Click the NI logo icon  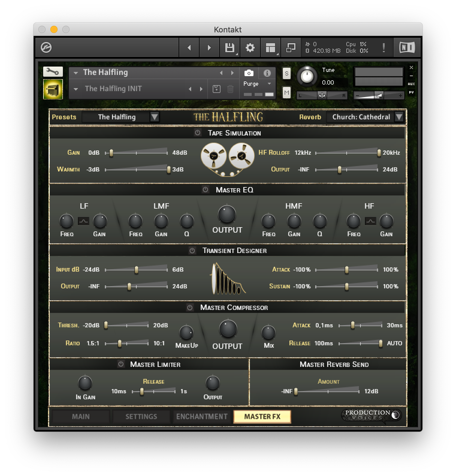(407, 47)
